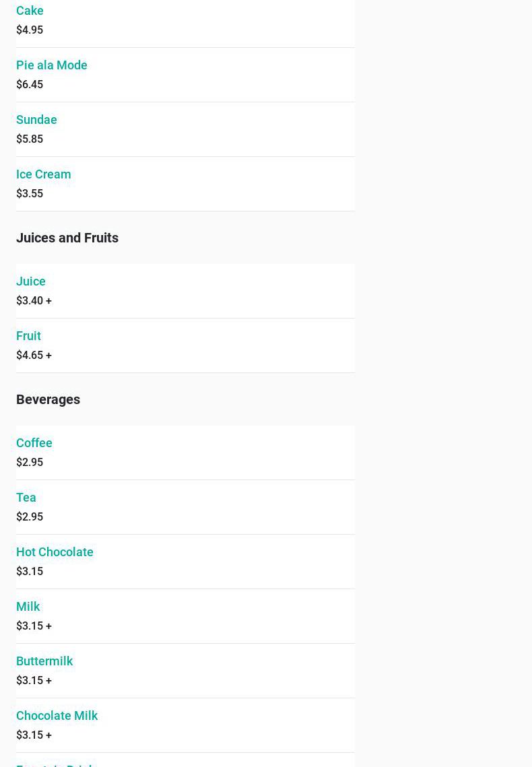Select the Tea beverage
This screenshot has height=767, width=532.
[x=26, y=498]
